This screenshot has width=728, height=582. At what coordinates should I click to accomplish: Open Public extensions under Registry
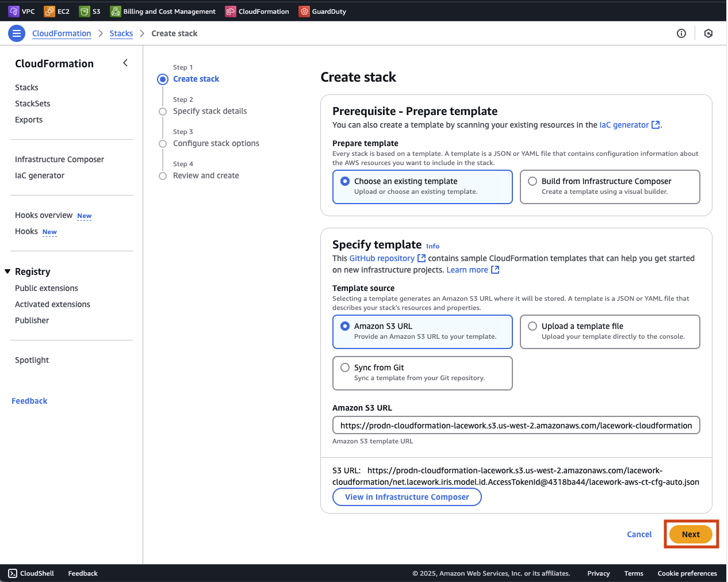[x=47, y=288]
